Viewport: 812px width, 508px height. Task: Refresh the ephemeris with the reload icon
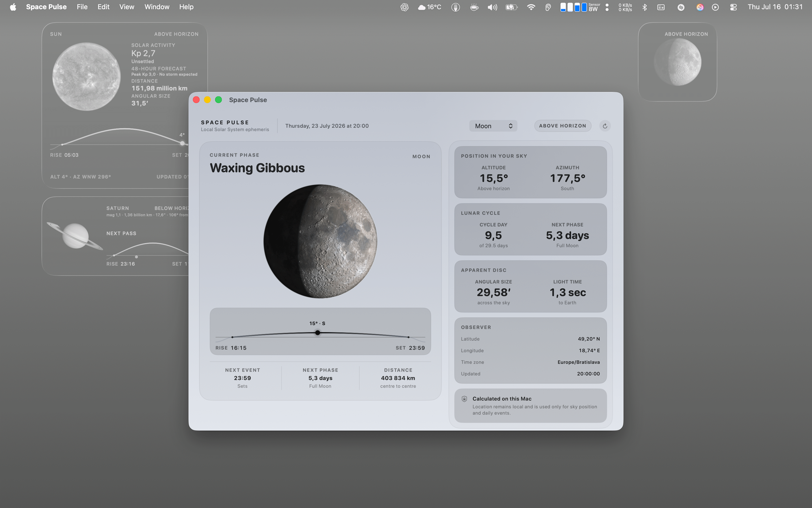pos(605,126)
